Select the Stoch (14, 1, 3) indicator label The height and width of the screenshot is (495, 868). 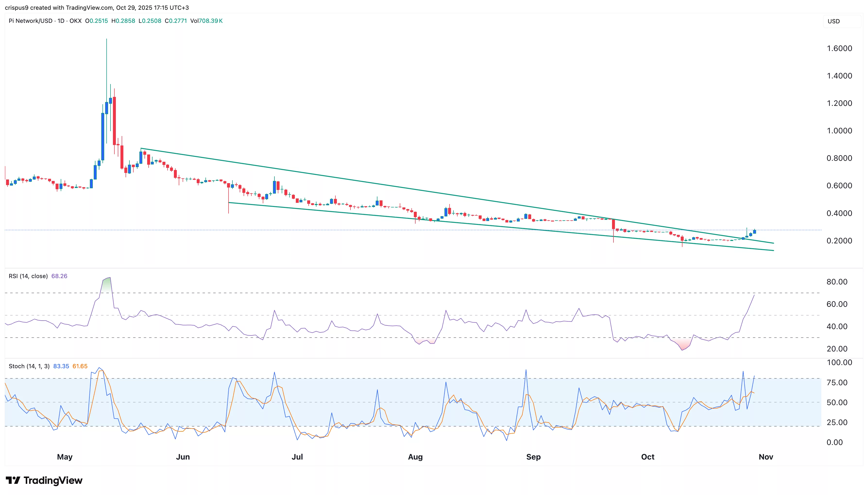[x=29, y=366]
